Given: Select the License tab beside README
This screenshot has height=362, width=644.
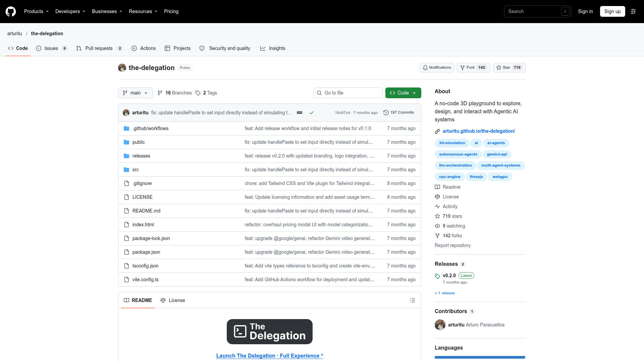Looking at the screenshot, I should (173, 300).
